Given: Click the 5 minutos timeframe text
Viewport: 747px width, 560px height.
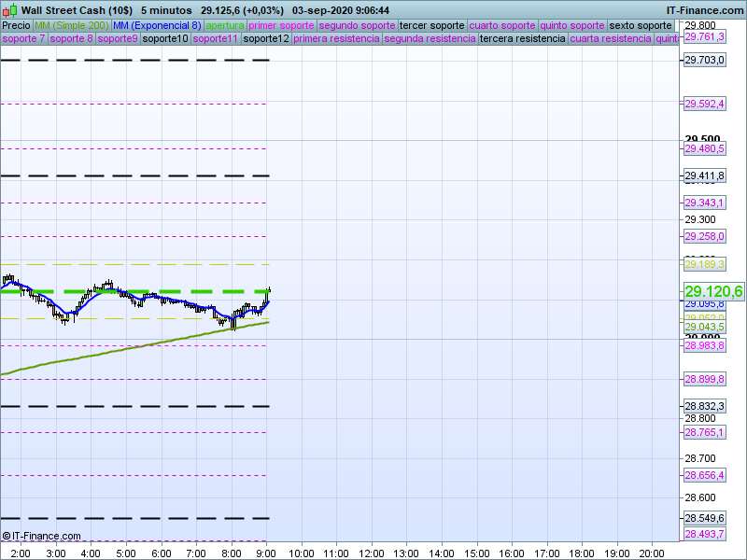Looking at the screenshot, I should pyautogui.click(x=166, y=9).
